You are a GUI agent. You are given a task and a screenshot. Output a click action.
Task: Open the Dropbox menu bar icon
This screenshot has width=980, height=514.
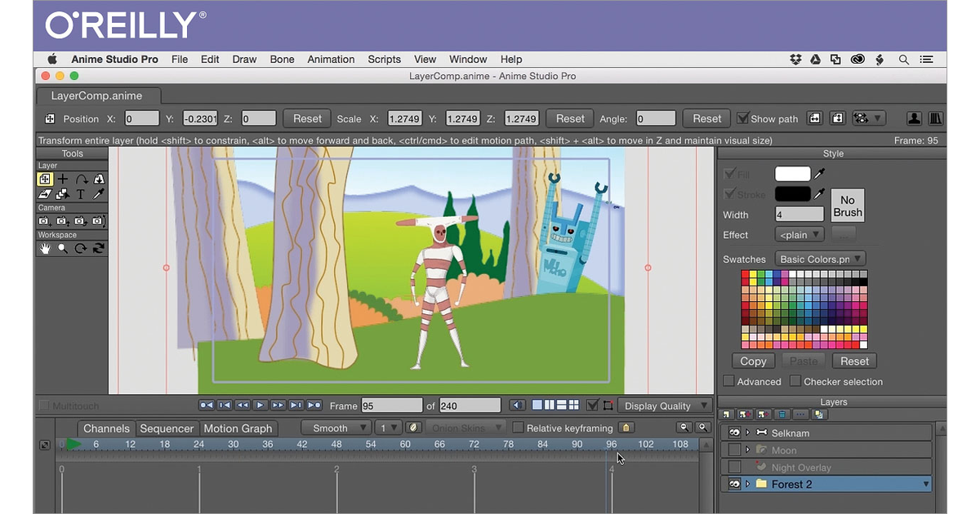tap(796, 60)
